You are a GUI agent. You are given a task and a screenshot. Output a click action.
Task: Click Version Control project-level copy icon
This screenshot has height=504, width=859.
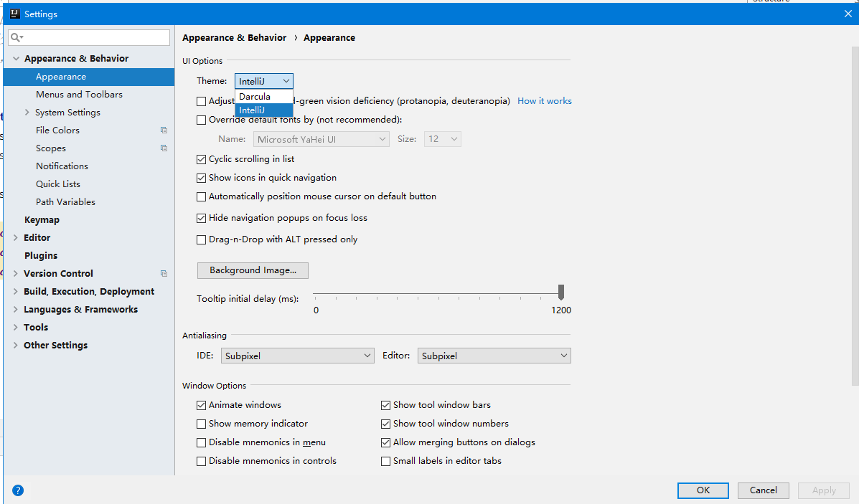coord(164,274)
